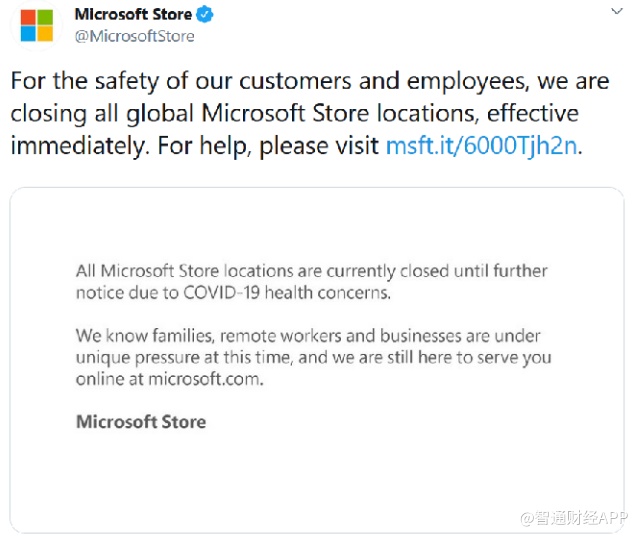Image resolution: width=638 pixels, height=537 pixels.
Task: Click the Microsoft Store profile logo
Action: (37, 26)
